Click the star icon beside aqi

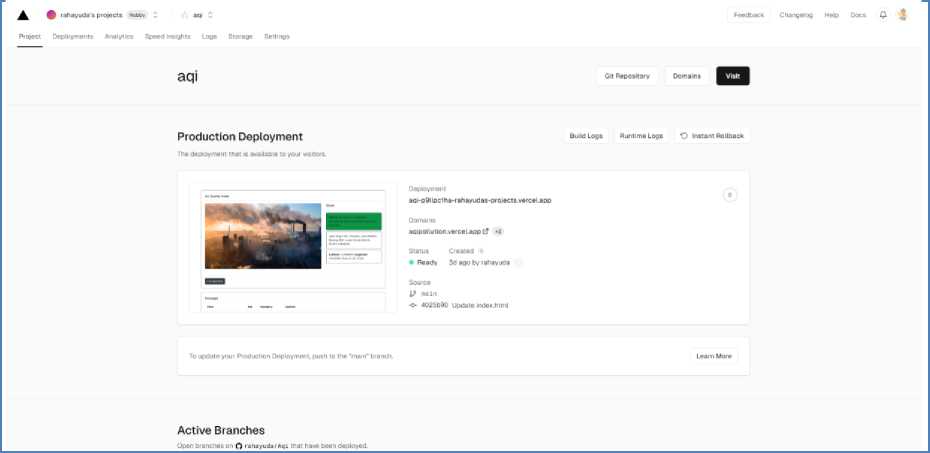[x=185, y=15]
